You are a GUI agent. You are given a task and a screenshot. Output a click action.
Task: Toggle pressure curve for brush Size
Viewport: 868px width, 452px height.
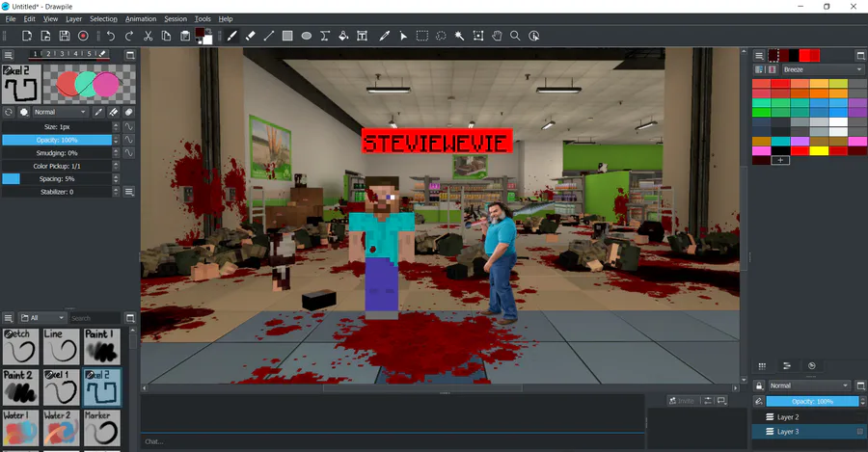tap(128, 126)
